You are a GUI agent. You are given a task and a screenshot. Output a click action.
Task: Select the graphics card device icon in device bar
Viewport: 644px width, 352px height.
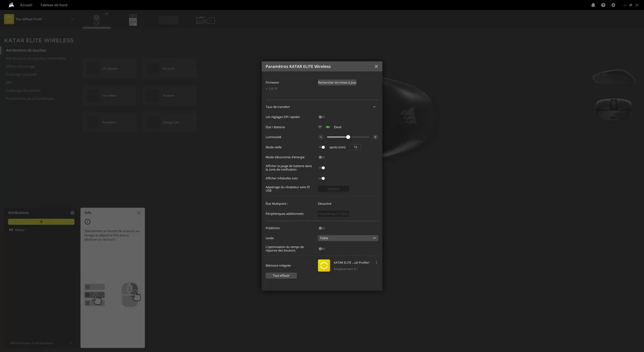[205, 20]
